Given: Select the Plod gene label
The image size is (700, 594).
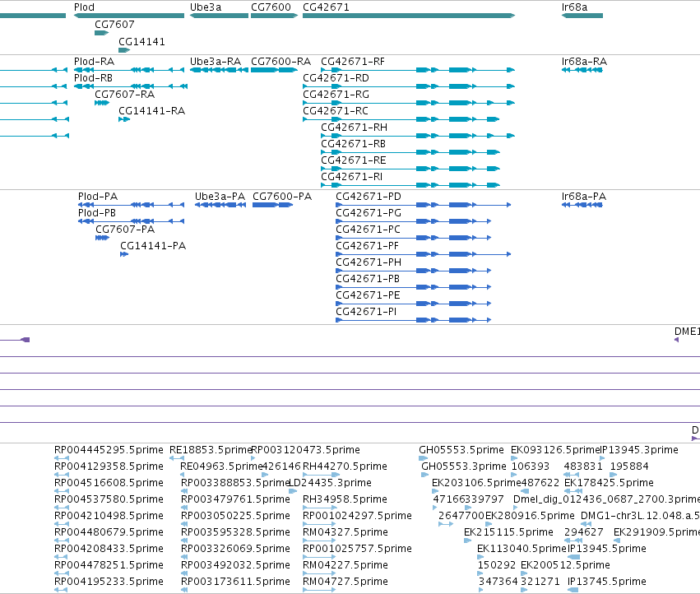Looking at the screenshot, I should [x=84, y=7].
